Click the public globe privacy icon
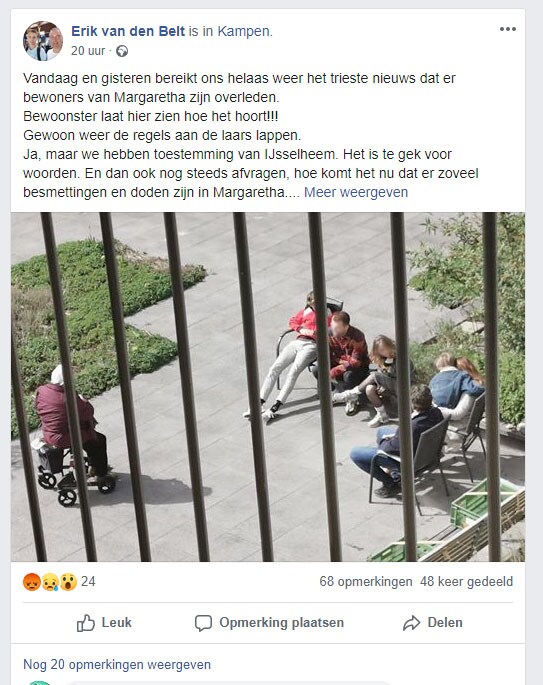 pyautogui.click(x=122, y=51)
